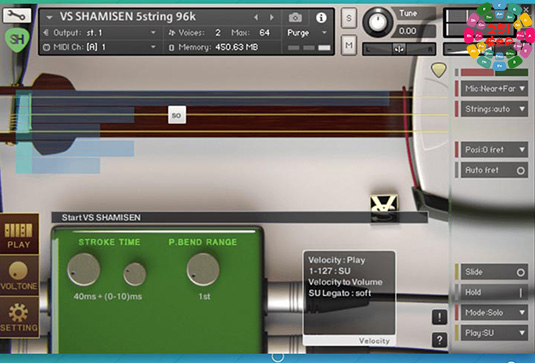
Task: Adjust the P.BEND RANGE knob
Action: pos(203,270)
